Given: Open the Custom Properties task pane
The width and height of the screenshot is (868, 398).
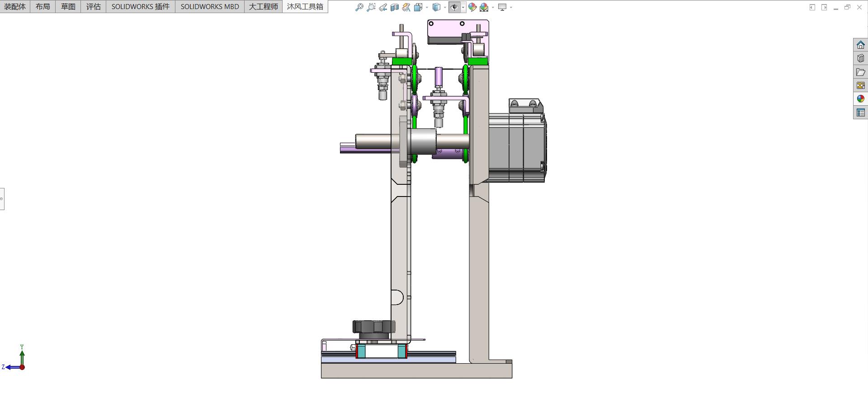Looking at the screenshot, I should (x=861, y=112).
